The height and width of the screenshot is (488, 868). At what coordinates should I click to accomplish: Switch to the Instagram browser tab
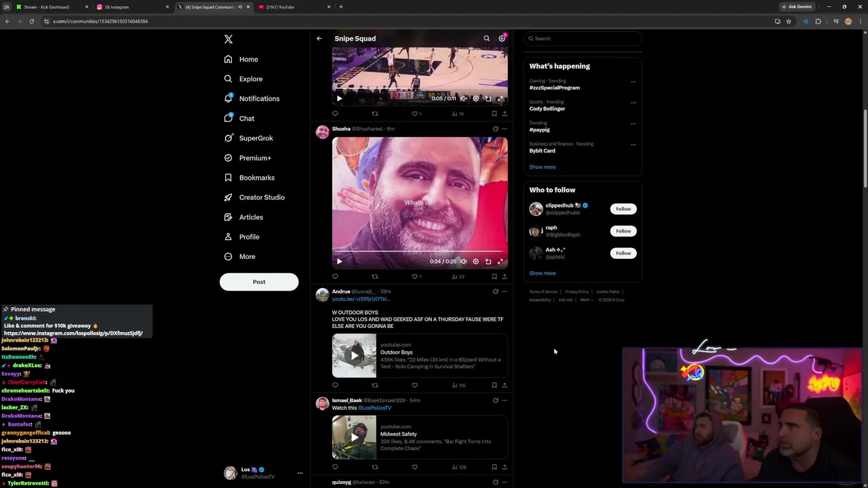pyautogui.click(x=132, y=7)
